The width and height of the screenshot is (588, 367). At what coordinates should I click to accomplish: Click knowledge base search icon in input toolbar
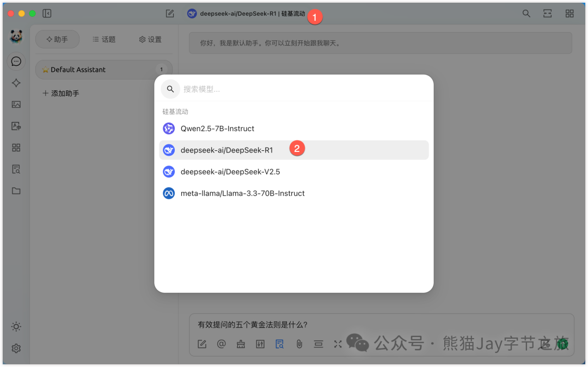[x=280, y=344]
